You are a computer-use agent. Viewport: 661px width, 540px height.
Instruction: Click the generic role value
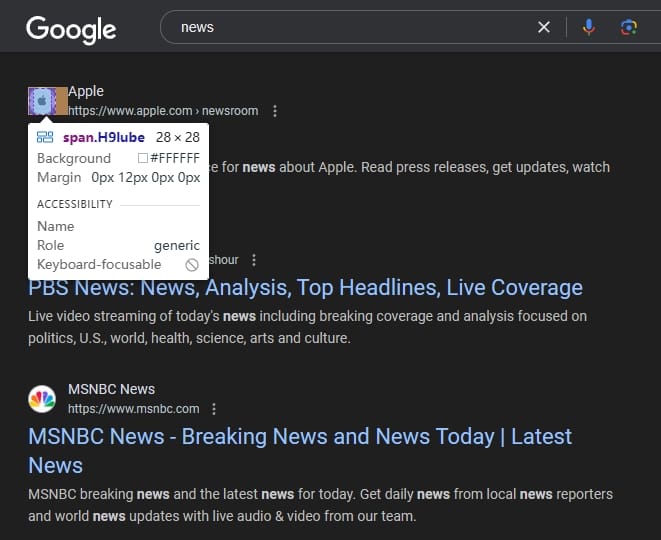177,245
